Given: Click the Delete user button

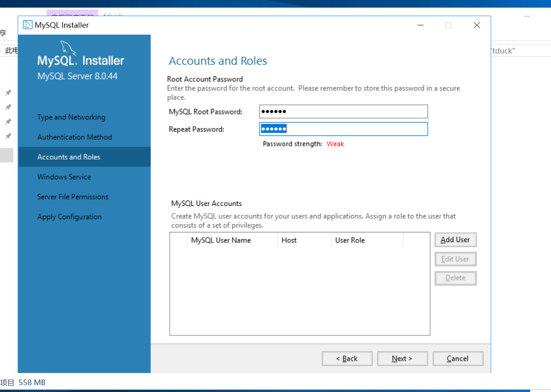Looking at the screenshot, I should [x=456, y=278].
